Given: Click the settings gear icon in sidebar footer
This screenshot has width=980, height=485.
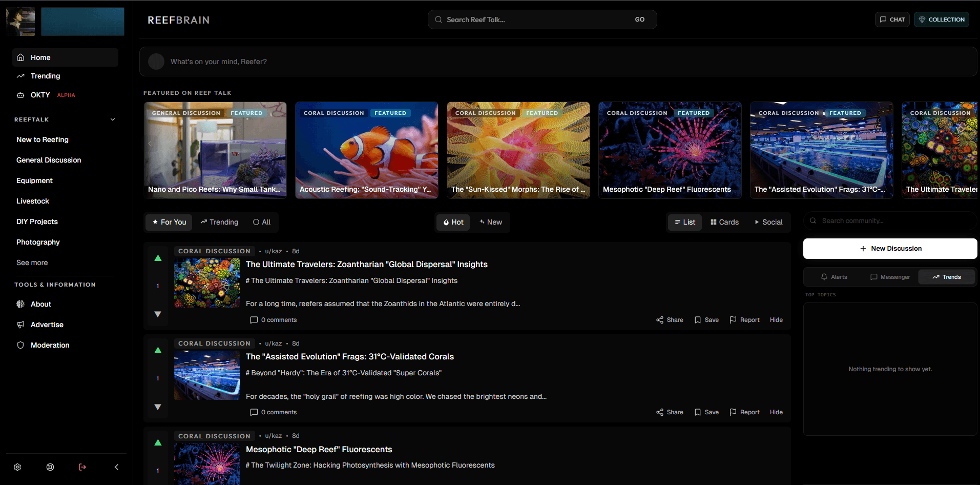Looking at the screenshot, I should pos(17,467).
